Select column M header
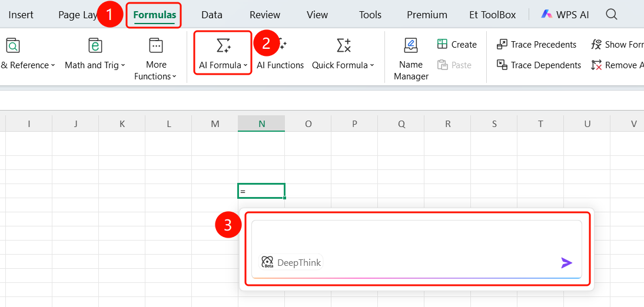This screenshot has width=644, height=307. point(215,124)
